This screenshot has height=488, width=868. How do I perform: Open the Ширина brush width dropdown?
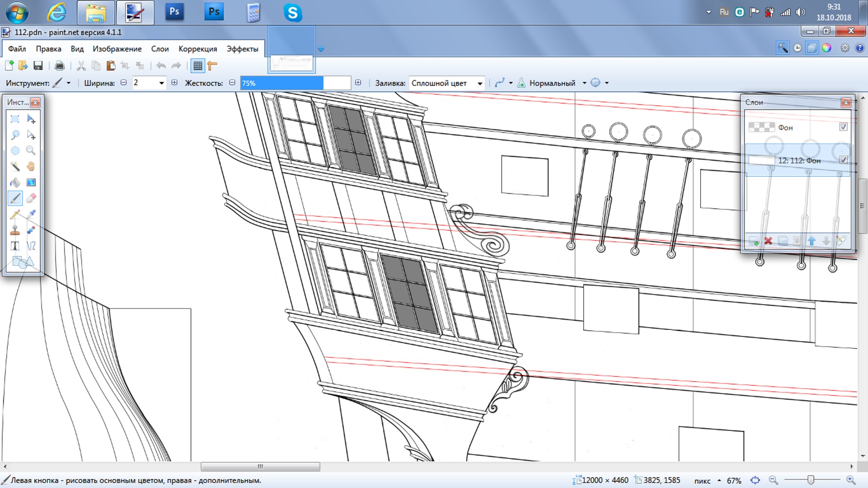point(161,83)
